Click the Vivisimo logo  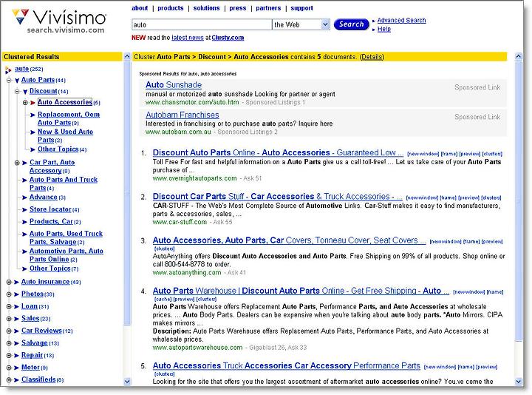[x=59, y=21]
